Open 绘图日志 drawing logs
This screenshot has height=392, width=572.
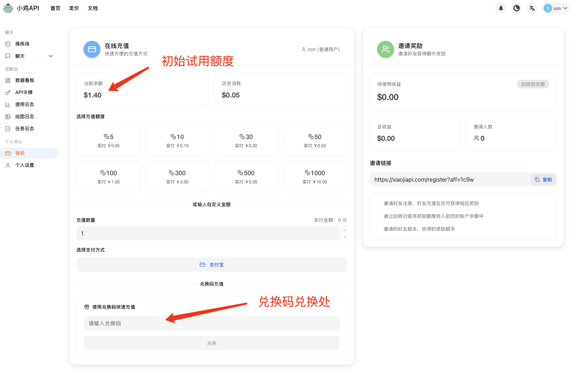pos(24,117)
